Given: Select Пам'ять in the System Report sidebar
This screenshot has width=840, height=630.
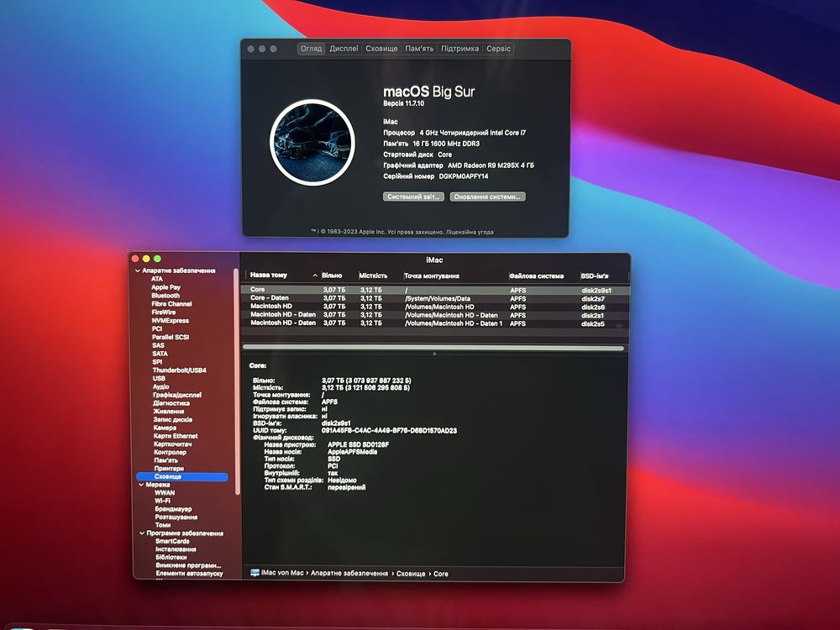Looking at the screenshot, I should (x=166, y=460).
